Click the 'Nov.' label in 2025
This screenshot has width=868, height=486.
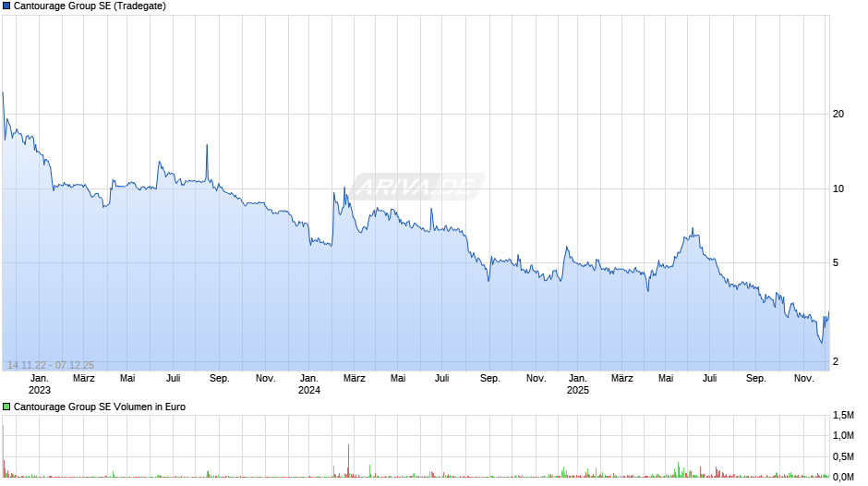803,379
